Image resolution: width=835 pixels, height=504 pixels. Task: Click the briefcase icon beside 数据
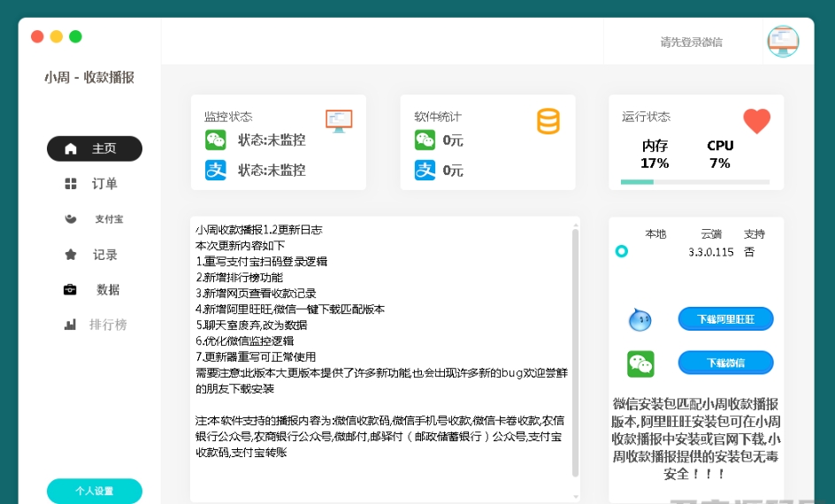[70, 289]
